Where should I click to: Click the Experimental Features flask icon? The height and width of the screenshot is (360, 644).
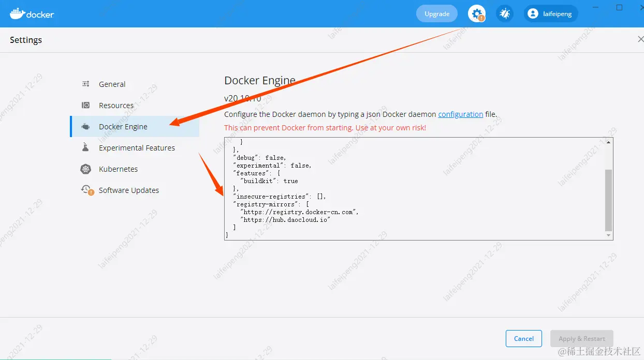pos(86,148)
